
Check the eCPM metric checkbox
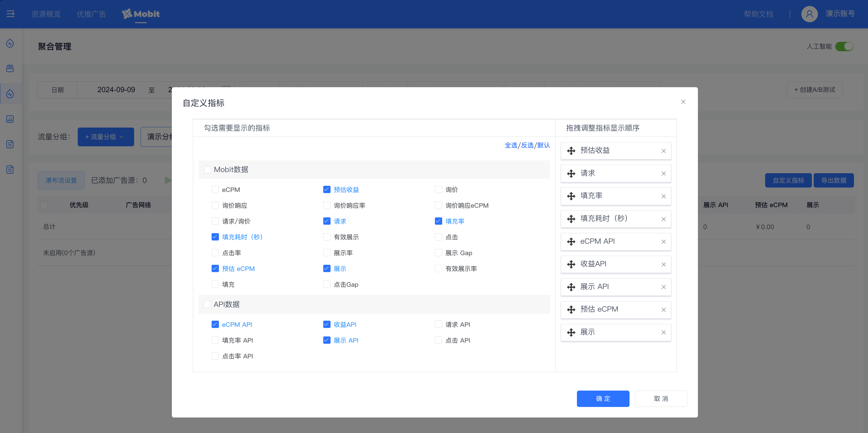tap(215, 190)
